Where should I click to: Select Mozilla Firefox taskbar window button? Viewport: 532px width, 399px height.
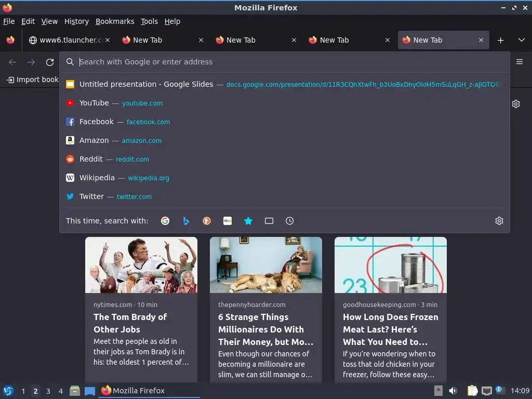click(149, 391)
